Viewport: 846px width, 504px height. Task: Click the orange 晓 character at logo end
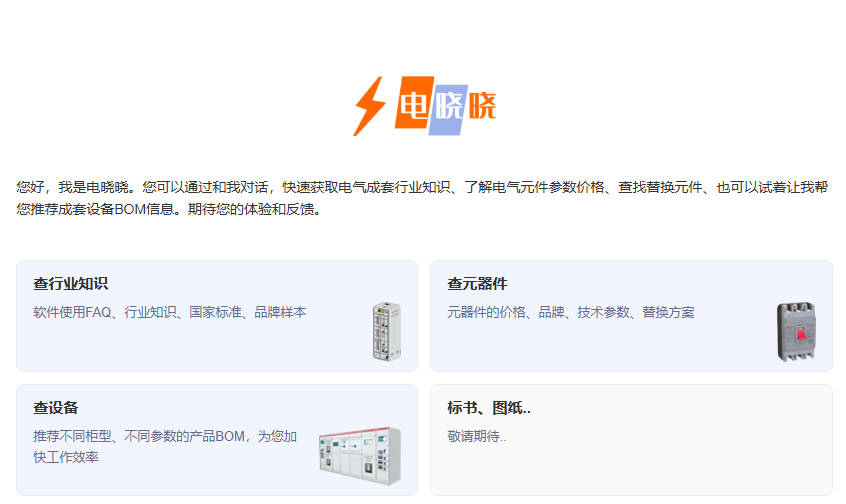(482, 106)
